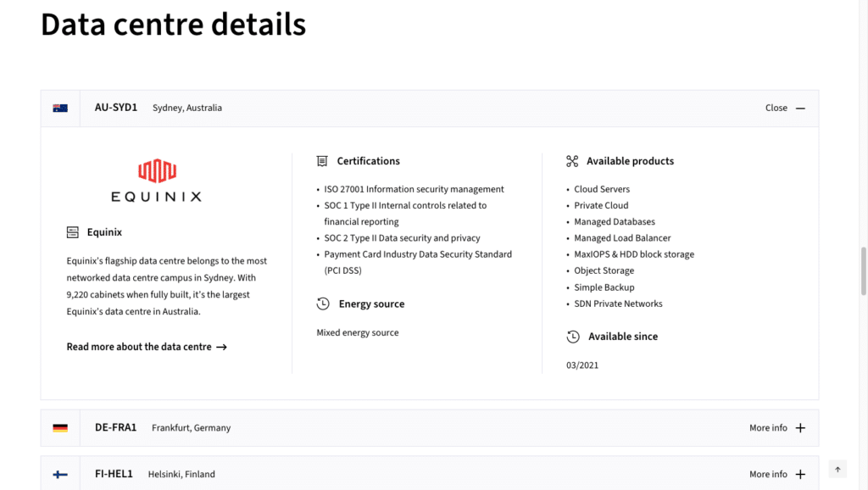Click the back-to-top arrow button

tap(837, 470)
